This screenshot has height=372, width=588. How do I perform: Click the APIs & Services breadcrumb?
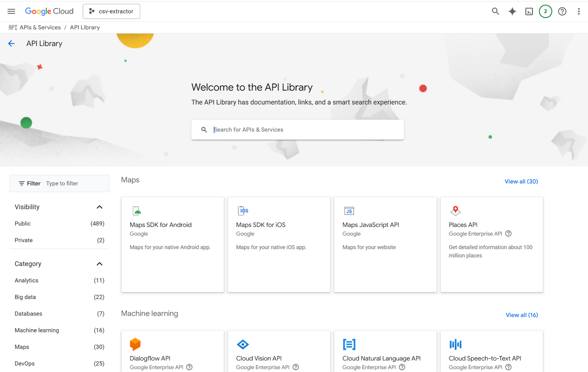coord(40,28)
